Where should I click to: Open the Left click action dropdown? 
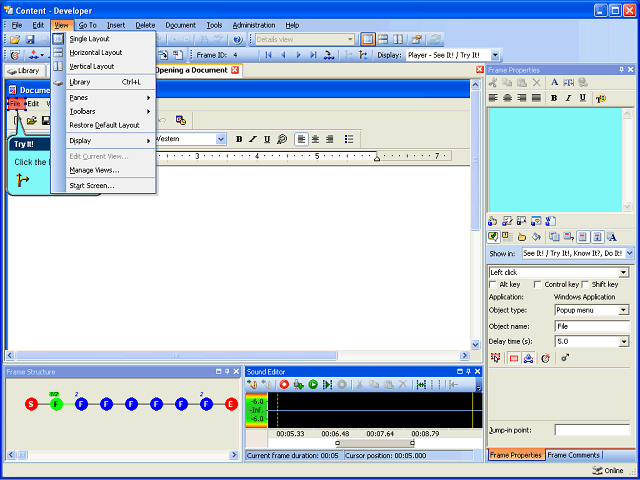pos(624,272)
